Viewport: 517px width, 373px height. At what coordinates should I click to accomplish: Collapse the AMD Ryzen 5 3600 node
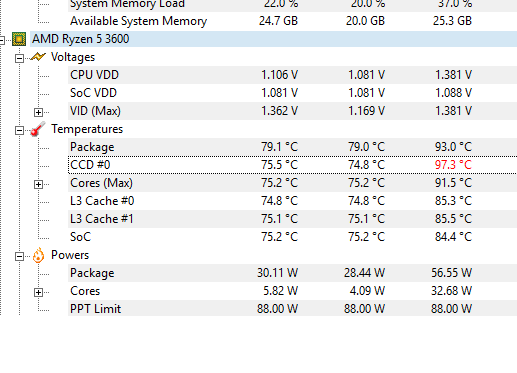point(2,40)
